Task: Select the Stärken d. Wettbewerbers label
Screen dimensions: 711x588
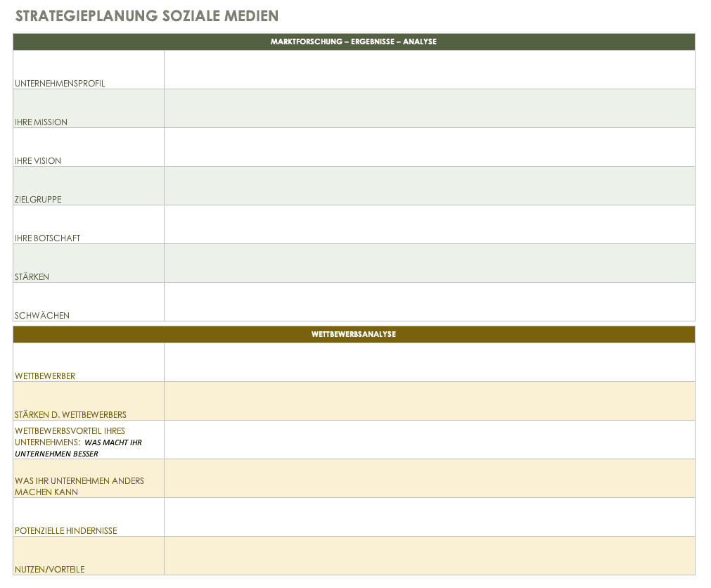Action: pyautogui.click(x=89, y=402)
